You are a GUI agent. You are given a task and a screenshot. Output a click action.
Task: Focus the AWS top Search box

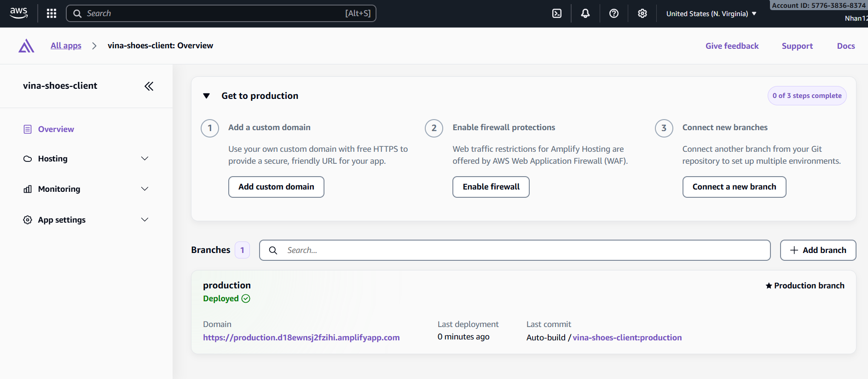[221, 13]
